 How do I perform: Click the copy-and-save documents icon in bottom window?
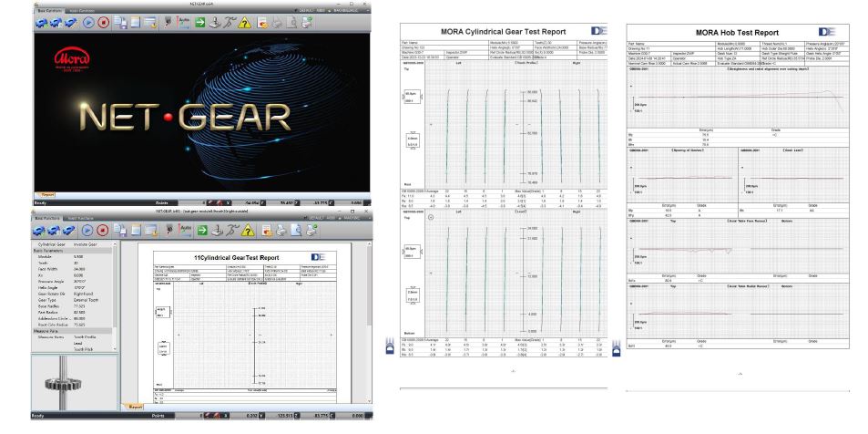tap(120, 230)
